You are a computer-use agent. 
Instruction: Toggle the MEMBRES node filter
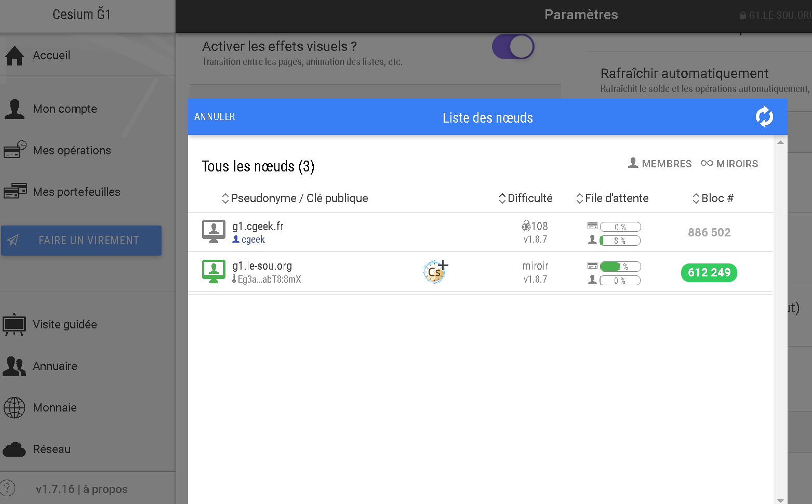tap(660, 164)
